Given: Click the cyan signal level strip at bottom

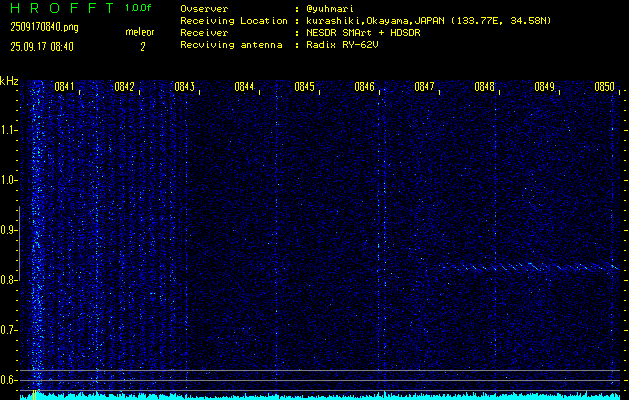Looking at the screenshot, I should pos(320,397).
